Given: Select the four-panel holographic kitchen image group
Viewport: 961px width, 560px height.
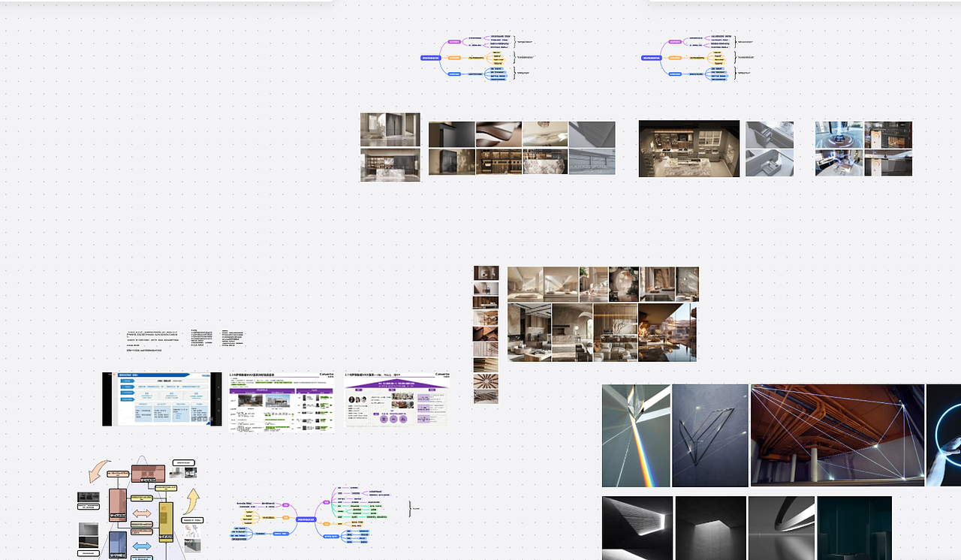Looking at the screenshot, I should 864,149.
